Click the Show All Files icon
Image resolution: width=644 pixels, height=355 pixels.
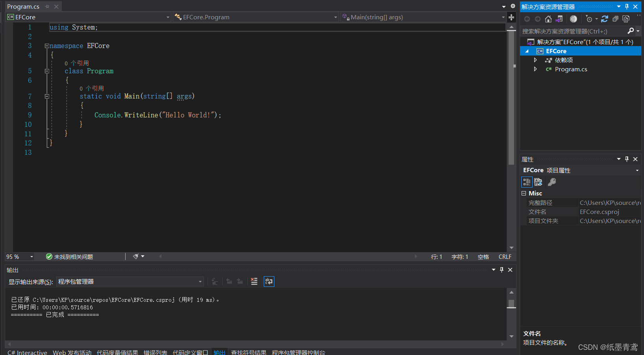tap(626, 19)
